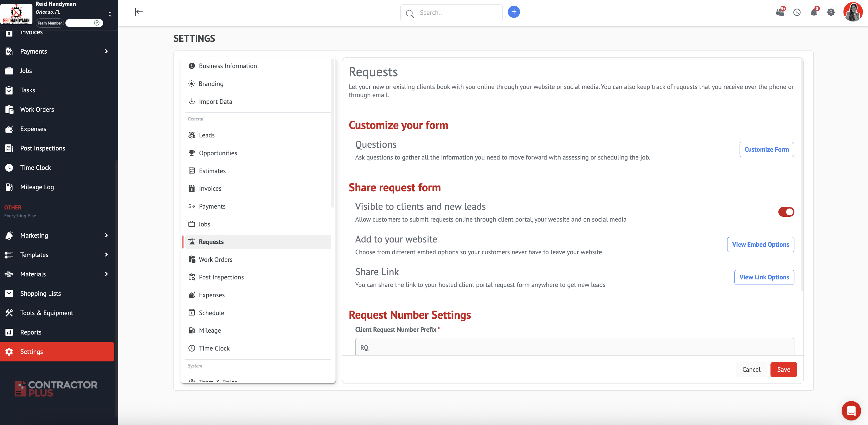Select Estimates in the settings menu
The width and height of the screenshot is (868, 425).
212,171
